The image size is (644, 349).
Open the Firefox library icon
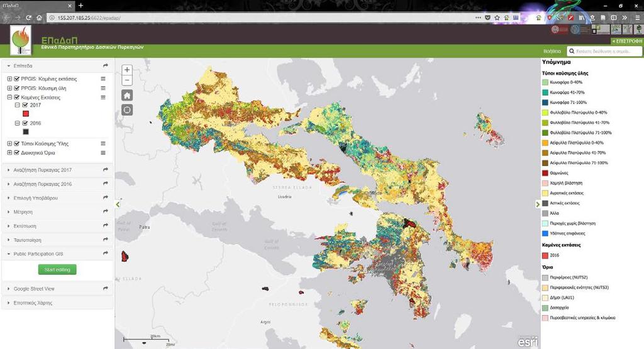pos(582,18)
